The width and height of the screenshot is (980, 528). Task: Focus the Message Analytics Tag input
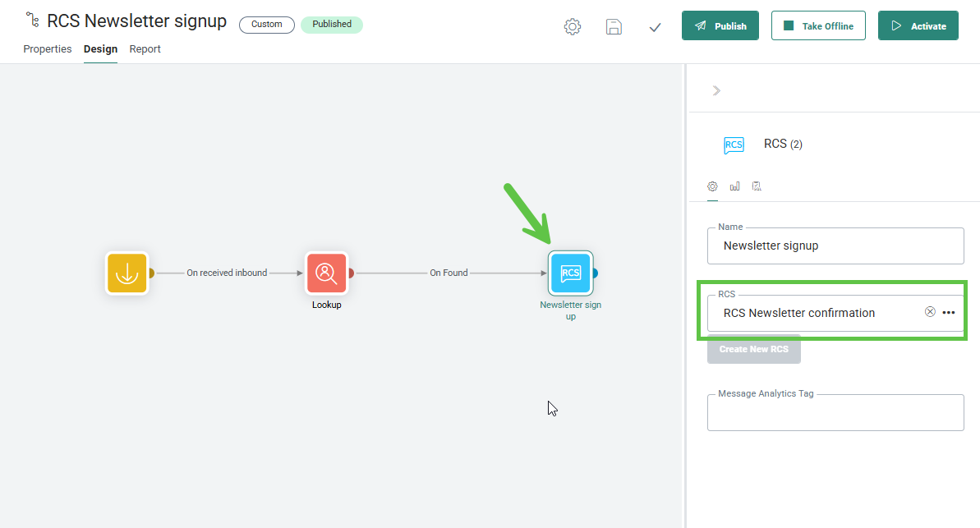tap(835, 413)
